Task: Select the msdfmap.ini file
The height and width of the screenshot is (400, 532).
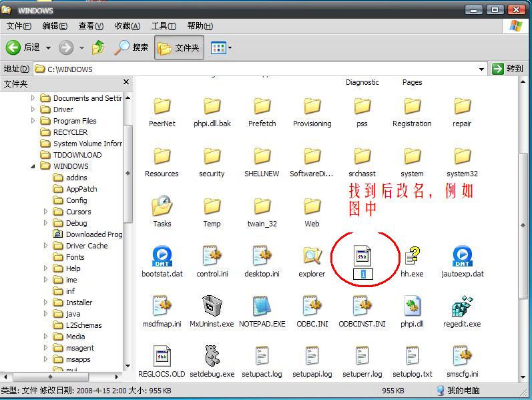Action: coord(162,311)
